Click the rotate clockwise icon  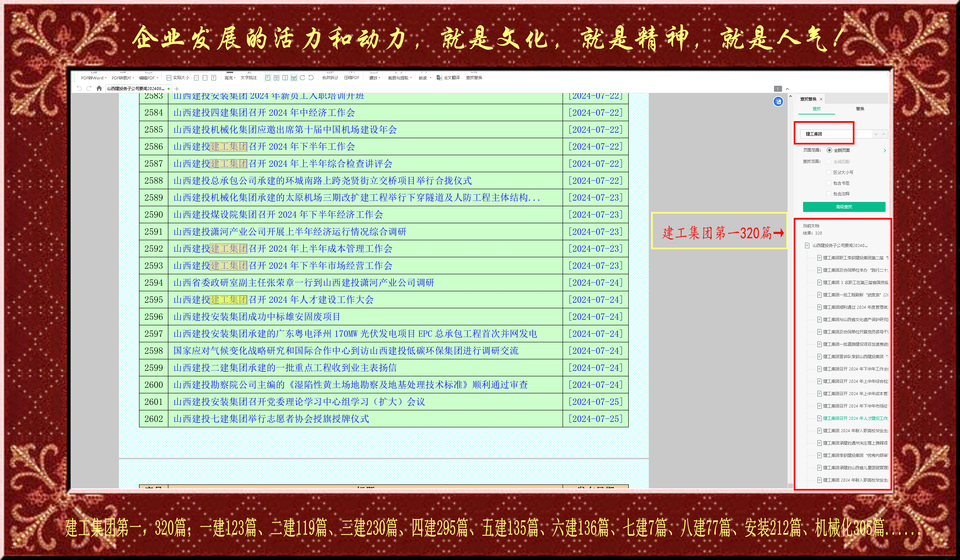click(x=303, y=78)
